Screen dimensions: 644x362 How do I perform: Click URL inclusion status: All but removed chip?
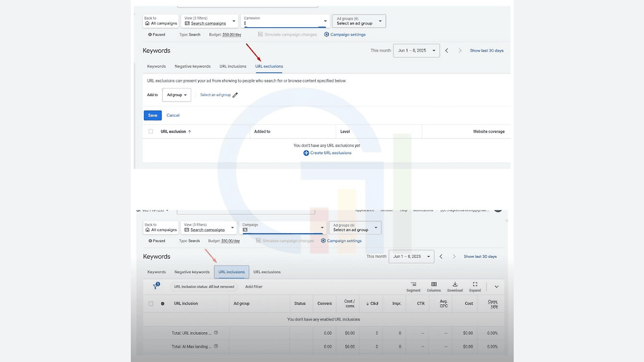(x=204, y=287)
